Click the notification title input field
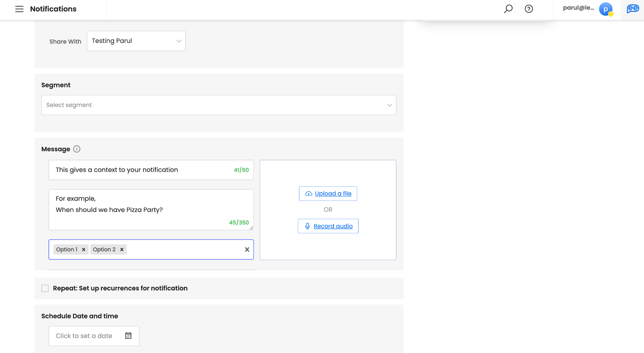The width and height of the screenshot is (644, 353). coord(142,170)
